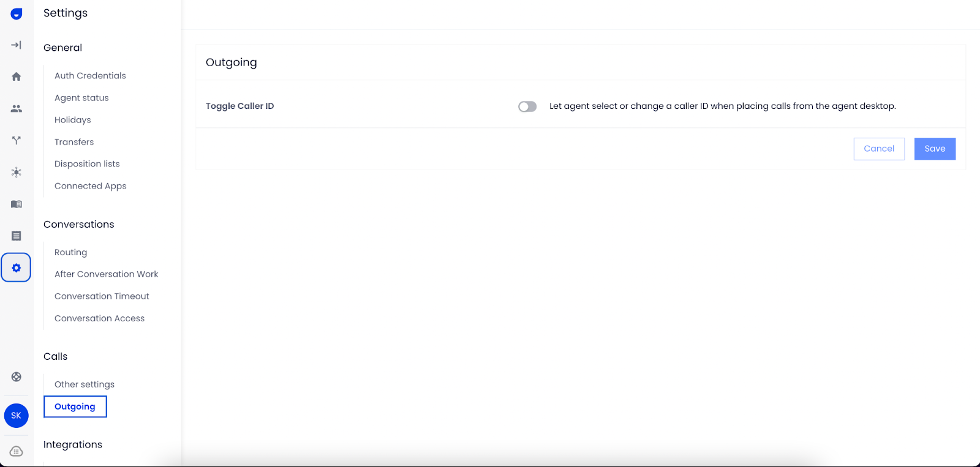Select Outgoing under Calls

[75, 406]
